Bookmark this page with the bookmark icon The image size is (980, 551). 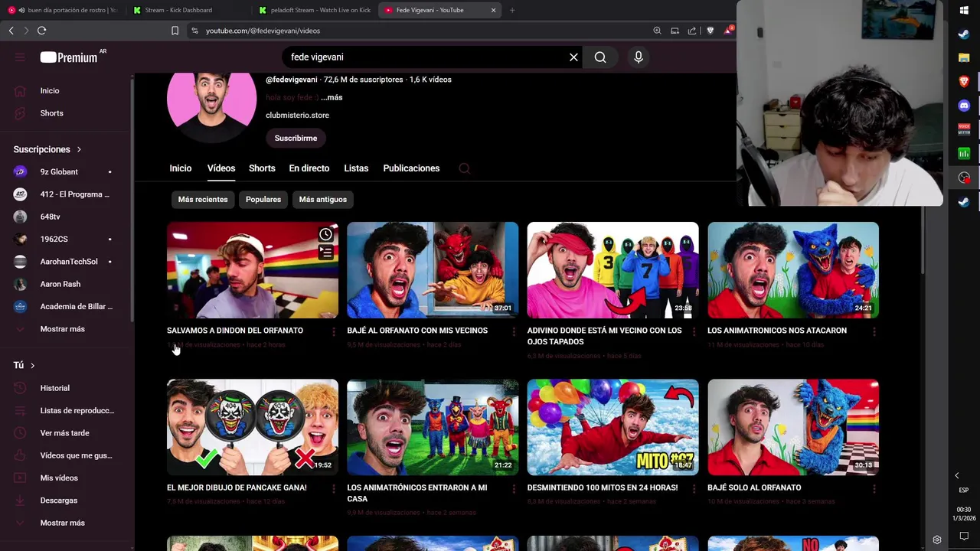point(175,31)
